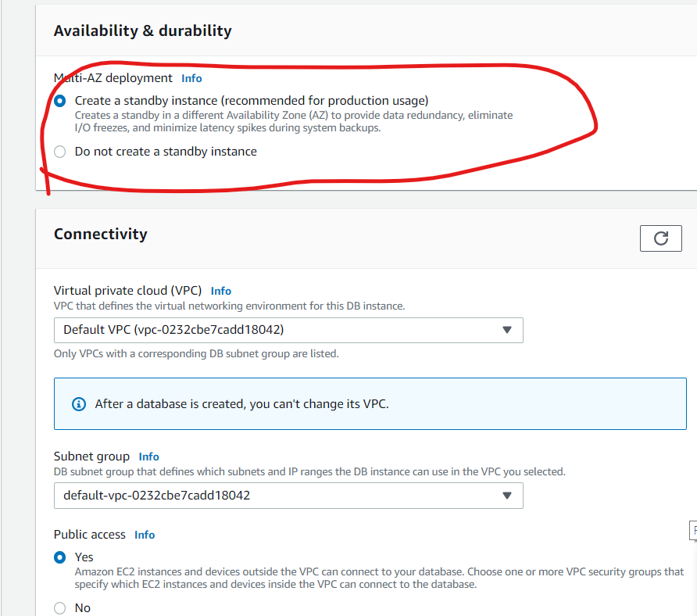Click the 'Subnet group' field label
Image resolution: width=697 pixels, height=616 pixels.
91,457
